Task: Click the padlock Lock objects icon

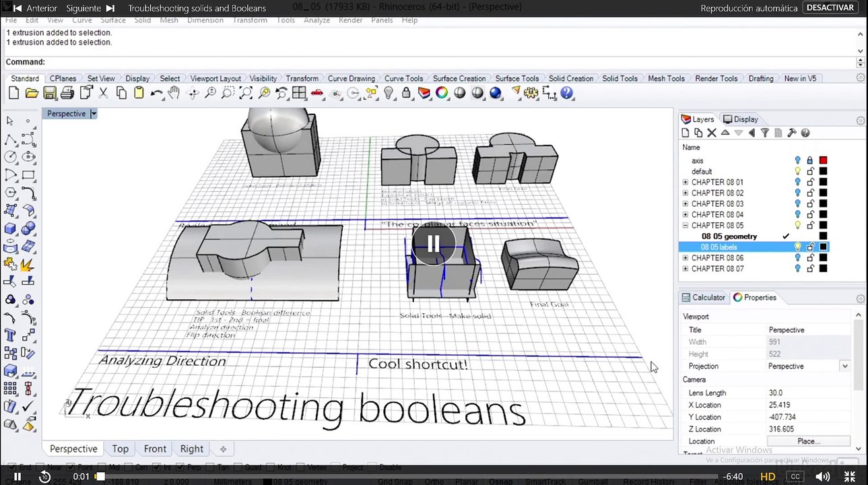Action: (x=406, y=93)
